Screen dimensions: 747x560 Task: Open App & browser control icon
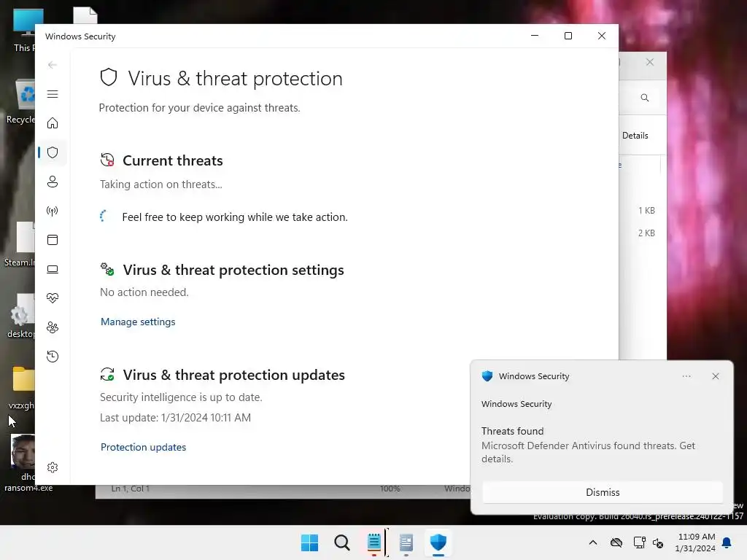[x=53, y=240]
